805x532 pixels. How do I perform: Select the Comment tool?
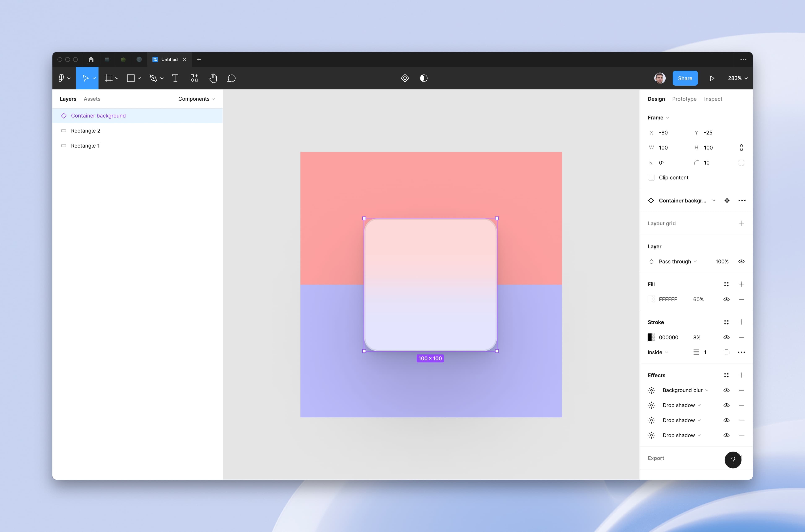click(x=231, y=78)
